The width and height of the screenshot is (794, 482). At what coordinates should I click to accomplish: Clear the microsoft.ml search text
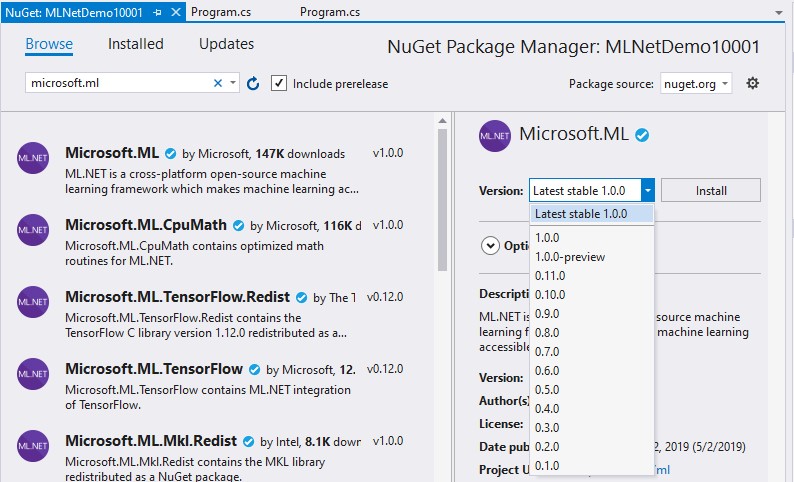218,84
